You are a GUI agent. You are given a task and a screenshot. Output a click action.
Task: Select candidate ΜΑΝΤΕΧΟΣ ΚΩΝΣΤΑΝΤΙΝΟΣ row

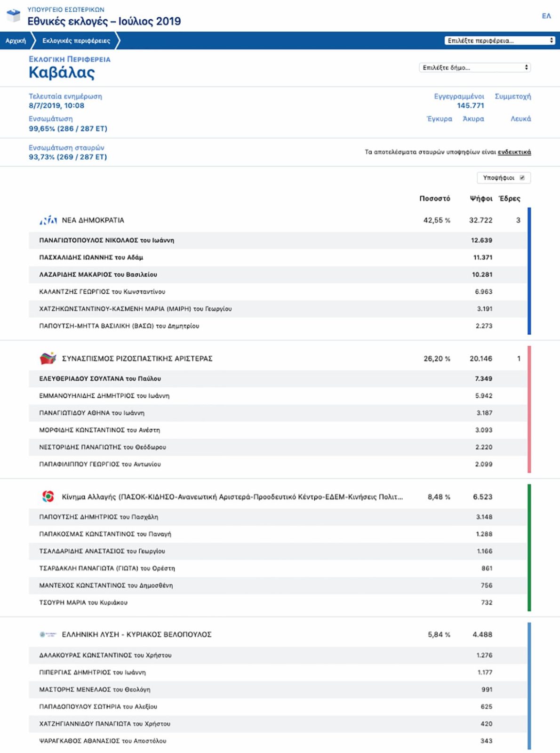click(278, 585)
